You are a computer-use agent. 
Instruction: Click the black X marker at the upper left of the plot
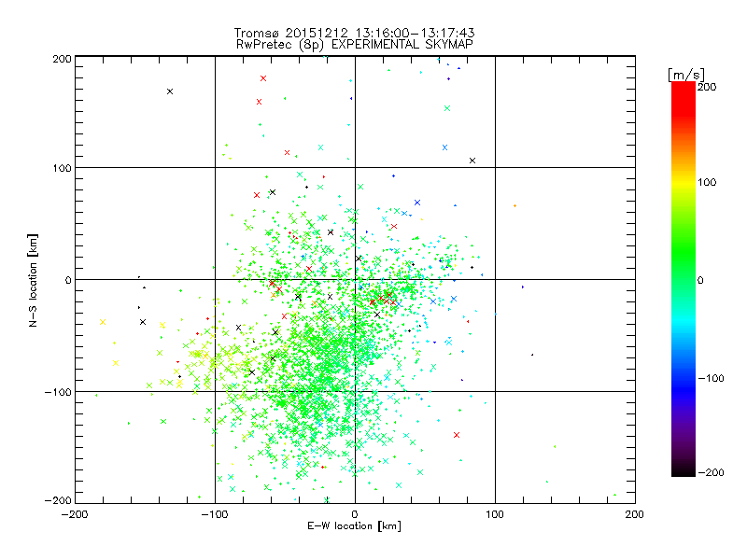pyautogui.click(x=170, y=91)
